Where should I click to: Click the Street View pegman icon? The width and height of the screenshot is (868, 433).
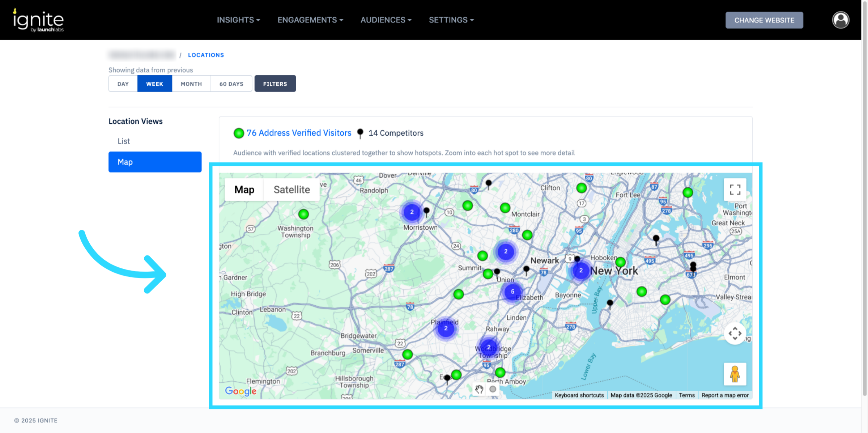coord(735,374)
